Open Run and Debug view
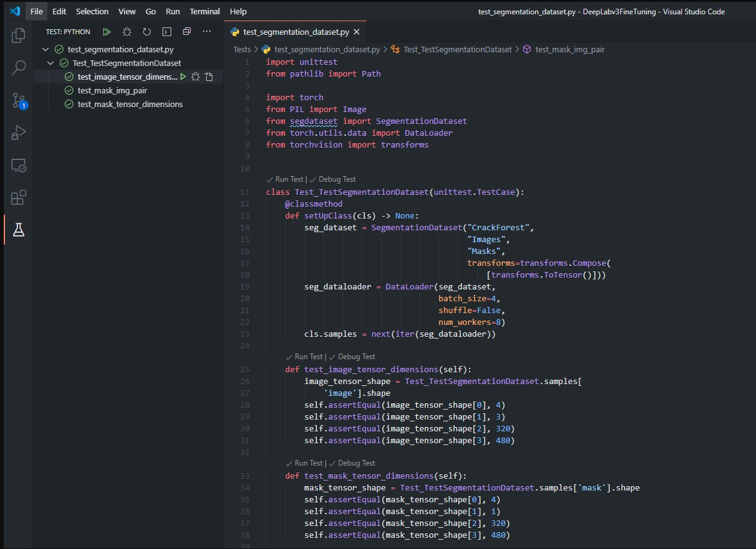Viewport: 756px width, 549px height. [19, 133]
